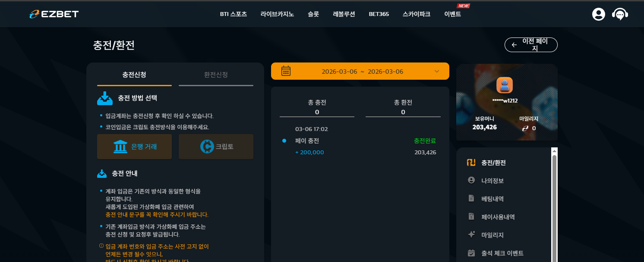This screenshot has height=262, width=644.
Task: Click the 나의정보 person icon in sidebar
Action: point(471,181)
